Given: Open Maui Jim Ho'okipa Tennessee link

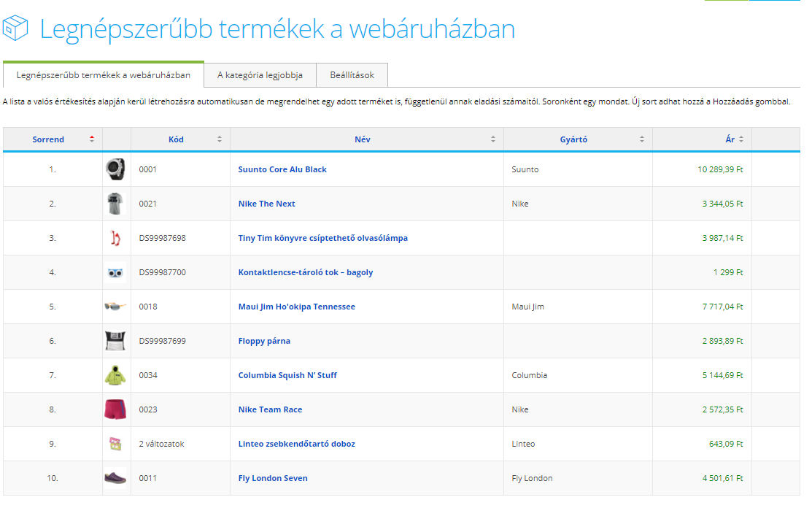Looking at the screenshot, I should [297, 307].
